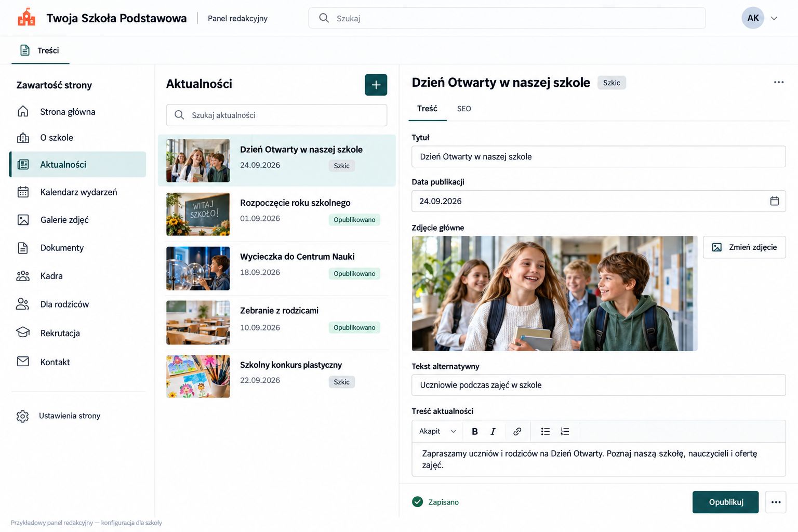Click into the news body text area
Viewport: 798px width, 532px height.
pyautogui.click(x=598, y=459)
